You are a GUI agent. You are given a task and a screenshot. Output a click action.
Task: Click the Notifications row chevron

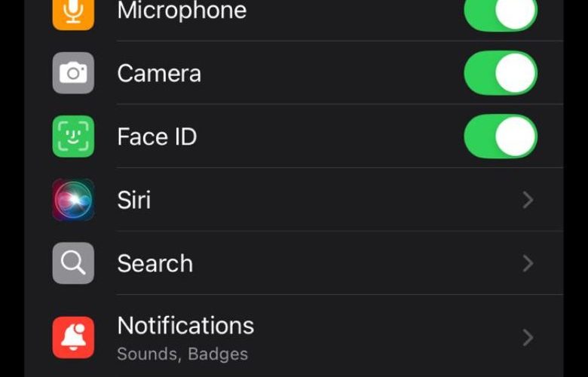click(x=528, y=337)
